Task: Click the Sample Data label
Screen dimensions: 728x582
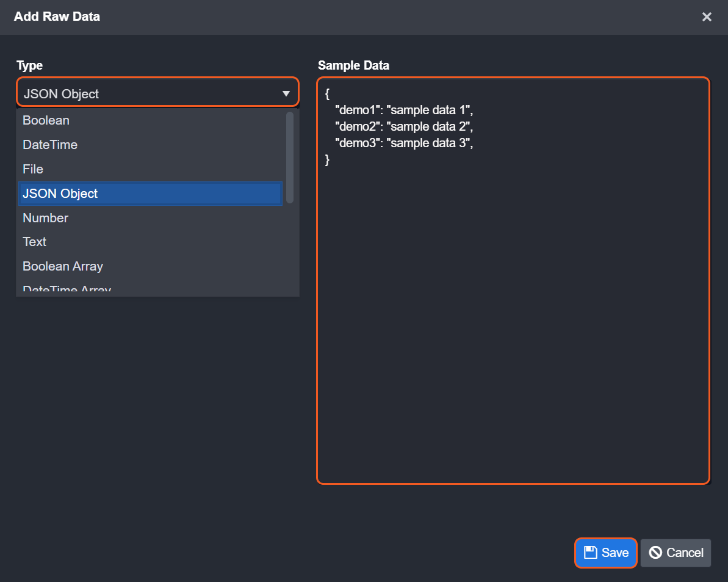Action: click(x=353, y=65)
